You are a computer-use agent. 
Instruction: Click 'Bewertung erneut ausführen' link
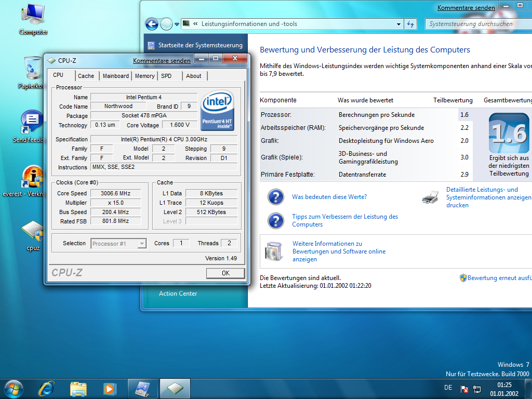point(499,278)
